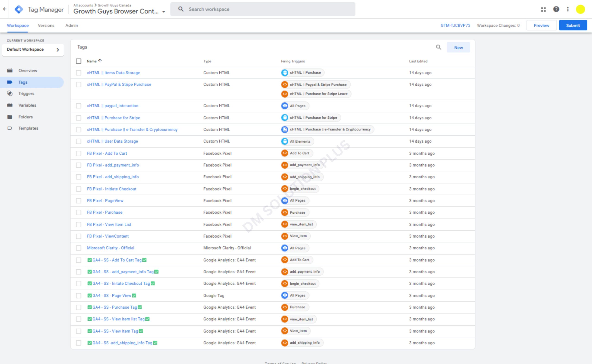The height and width of the screenshot is (364, 592).
Task: Sort tags by the Name column arrow
Action: coord(100,61)
